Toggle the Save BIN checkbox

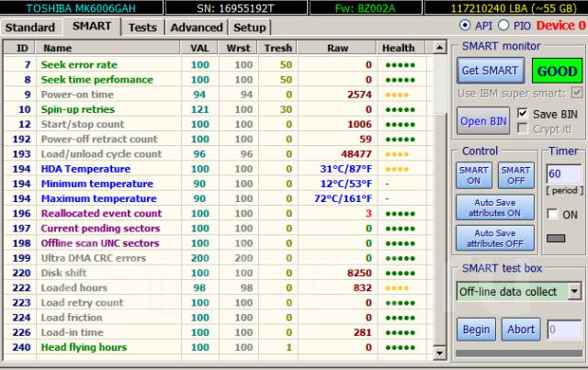click(524, 113)
